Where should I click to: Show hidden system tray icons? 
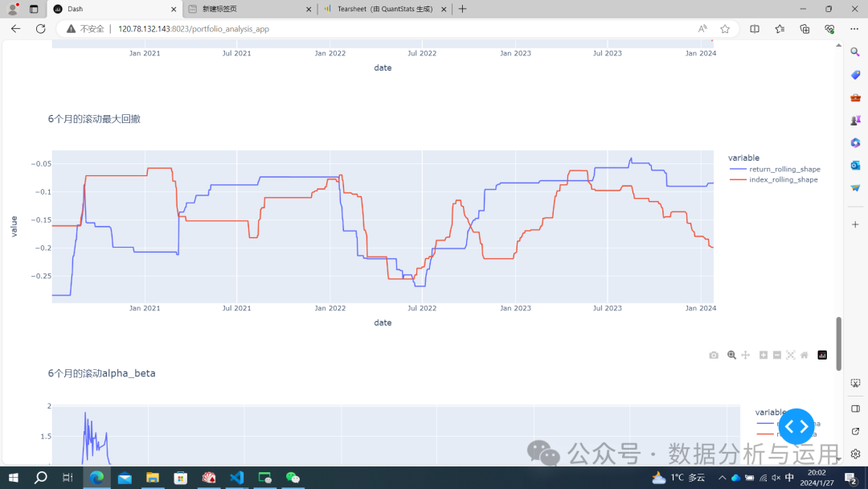[722, 478]
